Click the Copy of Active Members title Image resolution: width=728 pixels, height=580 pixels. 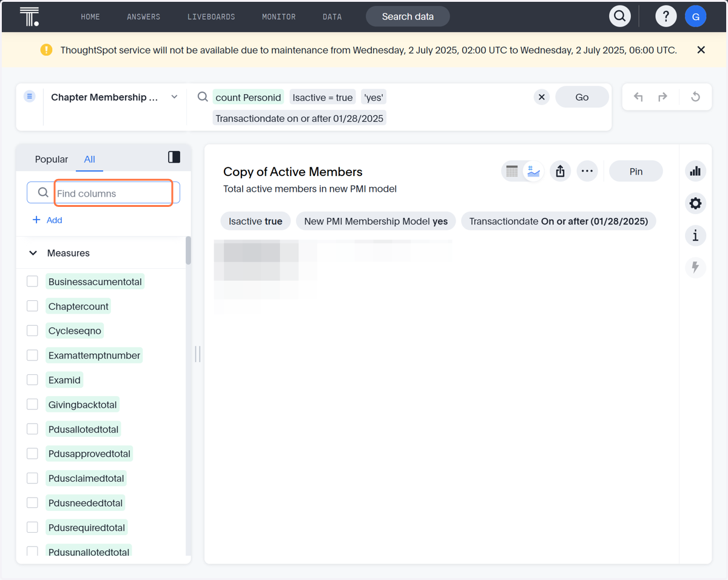tap(293, 172)
